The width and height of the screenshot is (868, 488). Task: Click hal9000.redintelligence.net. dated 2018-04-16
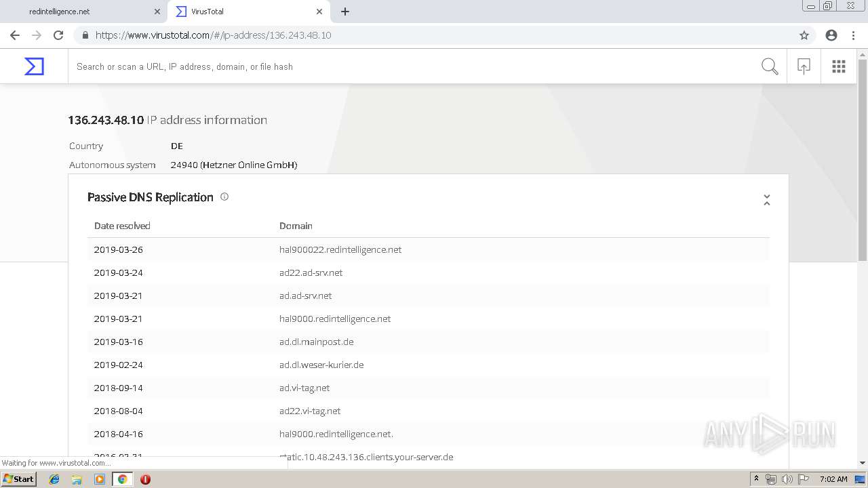click(x=336, y=434)
